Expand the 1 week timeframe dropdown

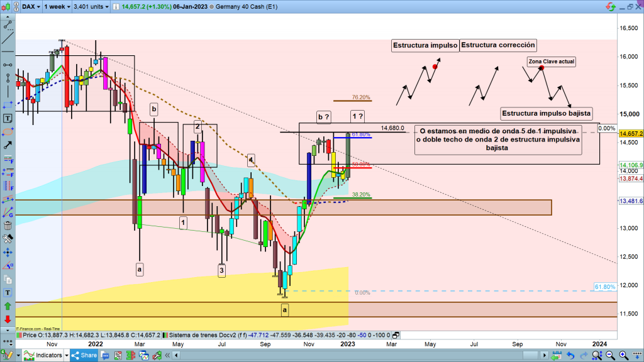point(58,7)
